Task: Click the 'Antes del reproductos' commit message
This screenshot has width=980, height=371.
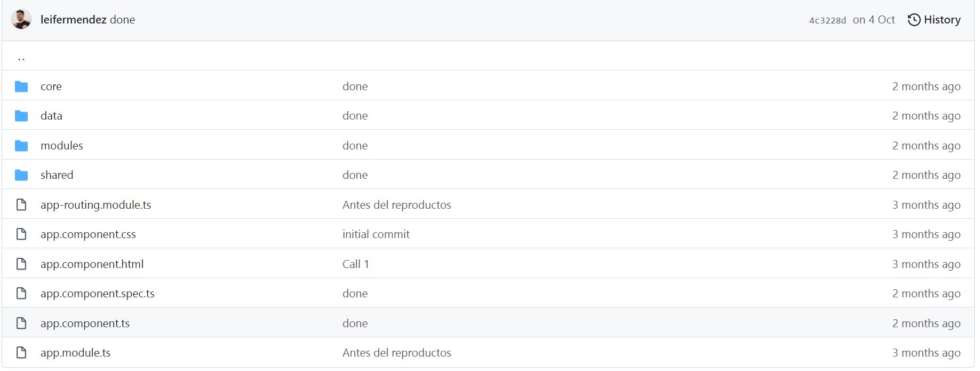Action: click(397, 204)
